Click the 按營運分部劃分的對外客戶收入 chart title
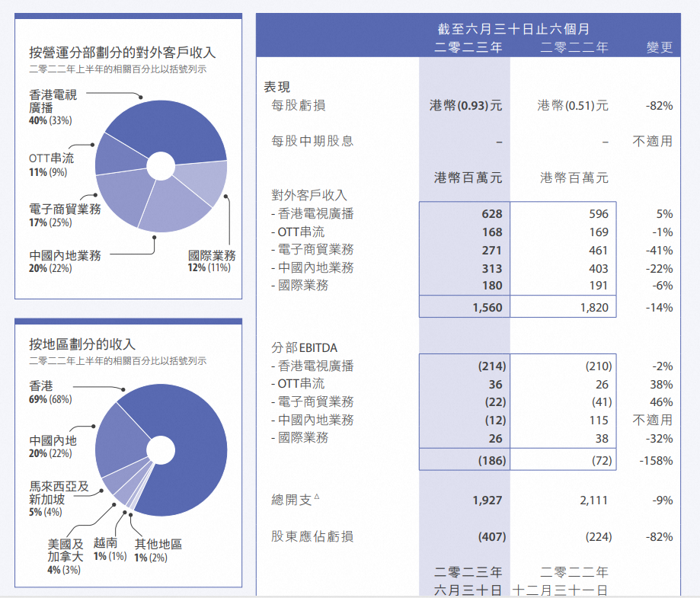Image resolution: width=700 pixels, height=598 pixels. click(x=122, y=53)
